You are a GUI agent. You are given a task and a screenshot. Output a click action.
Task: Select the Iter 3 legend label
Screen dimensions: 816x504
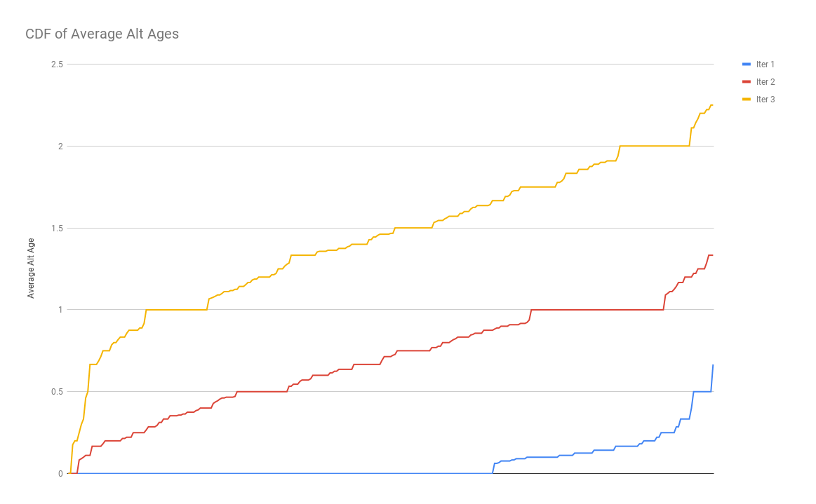point(765,100)
